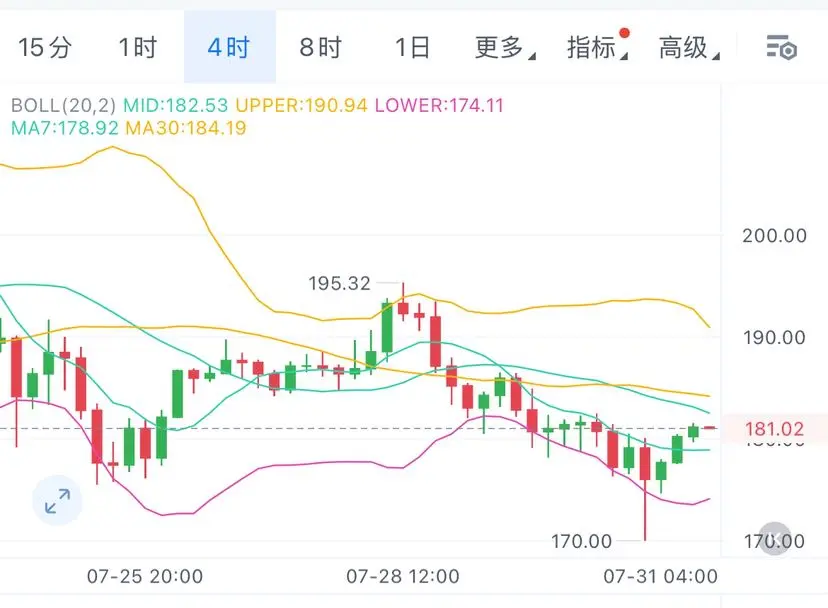Tap the 195.32 high price marker
The height and width of the screenshot is (608, 828).
tap(340, 284)
